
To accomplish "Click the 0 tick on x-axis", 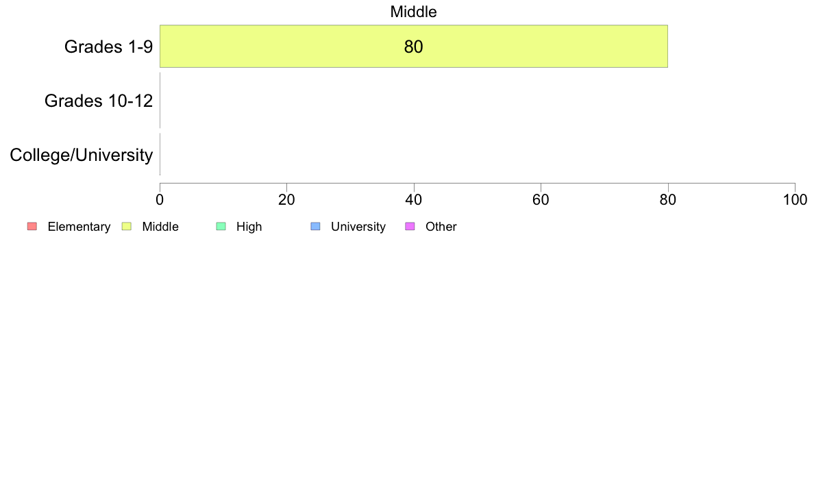I will coord(160,200).
